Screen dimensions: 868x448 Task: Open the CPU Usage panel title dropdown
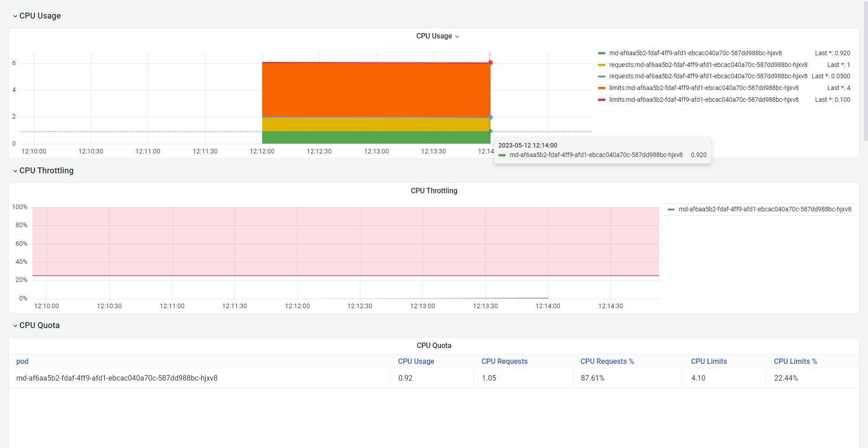coord(437,36)
